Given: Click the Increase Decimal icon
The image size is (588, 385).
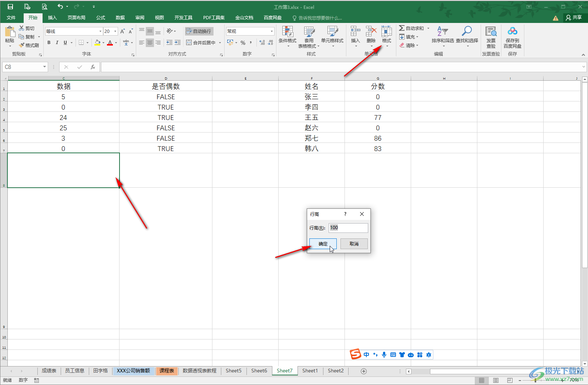Looking at the screenshot, I should (262, 43).
